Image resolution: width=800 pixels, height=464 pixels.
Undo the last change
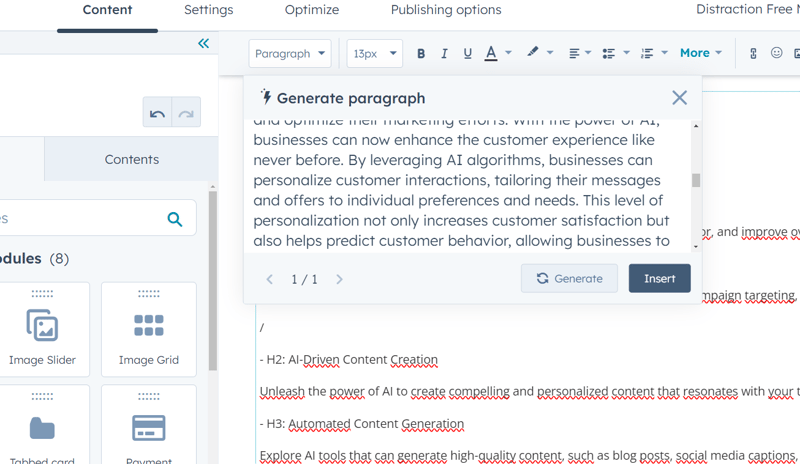[x=157, y=113]
